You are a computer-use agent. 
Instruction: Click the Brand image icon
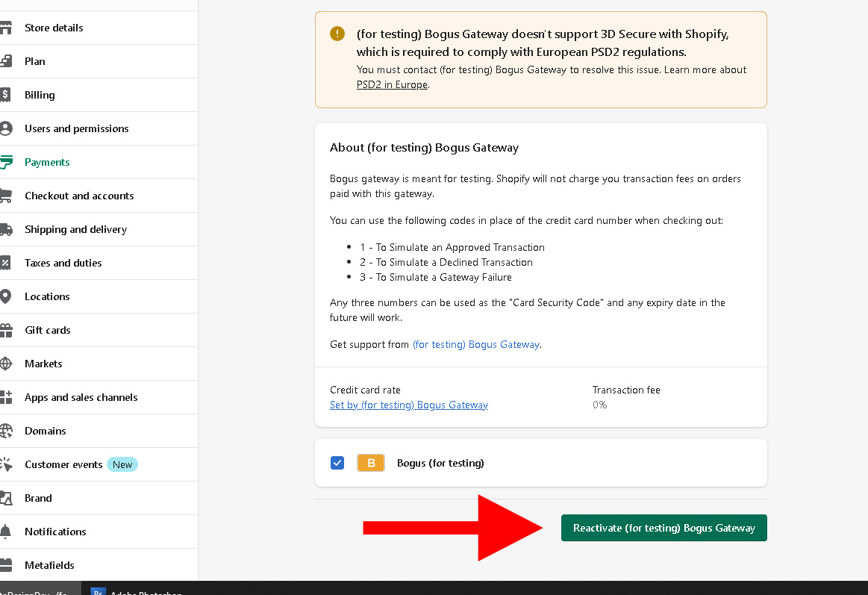[x=6, y=498]
